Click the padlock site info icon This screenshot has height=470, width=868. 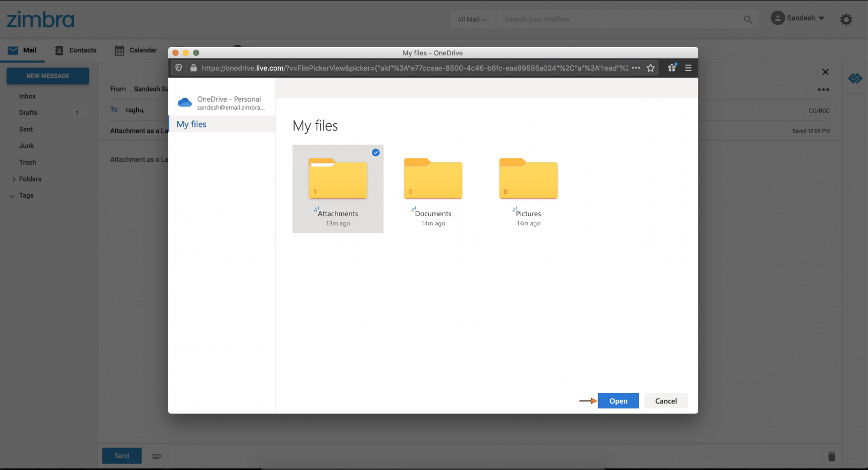[193, 68]
